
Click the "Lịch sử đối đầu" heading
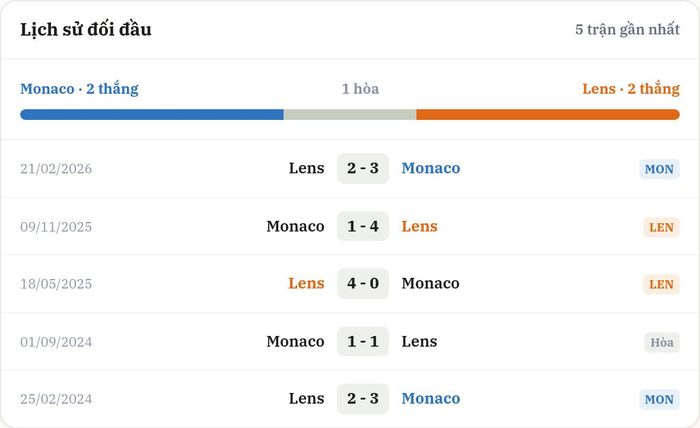86,29
